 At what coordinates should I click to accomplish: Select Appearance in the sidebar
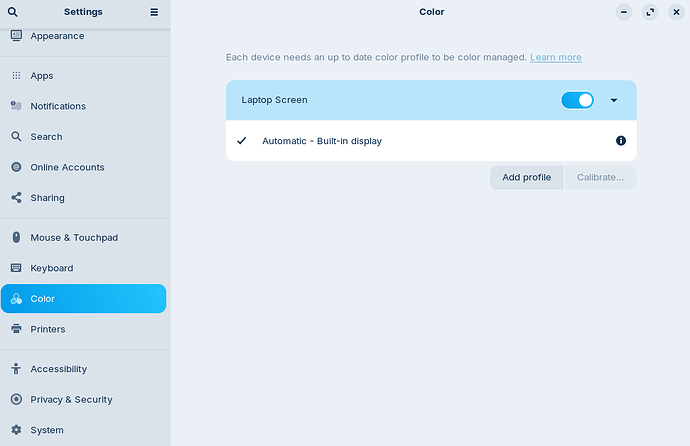[x=57, y=36]
